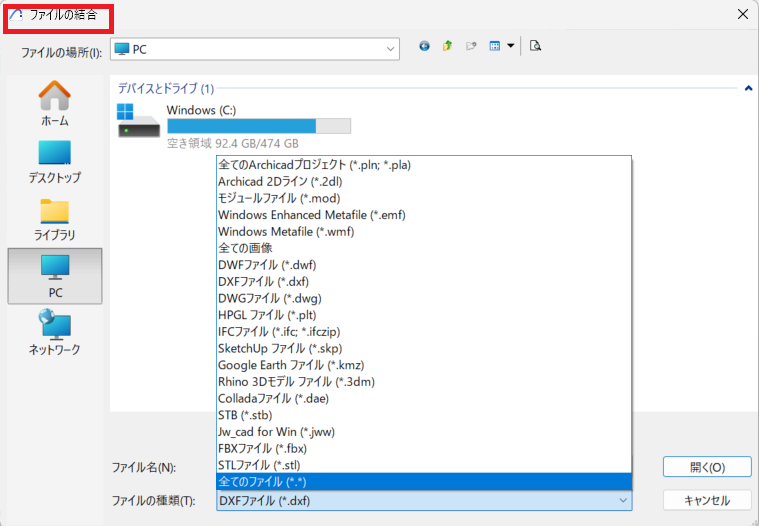Click the Back navigation icon
Image resolution: width=759 pixels, height=526 pixels.
coord(424,46)
